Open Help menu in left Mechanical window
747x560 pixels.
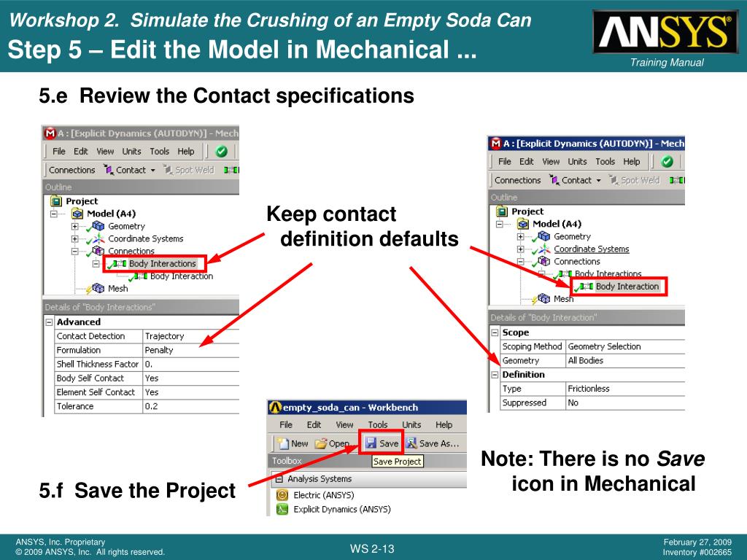186,152
